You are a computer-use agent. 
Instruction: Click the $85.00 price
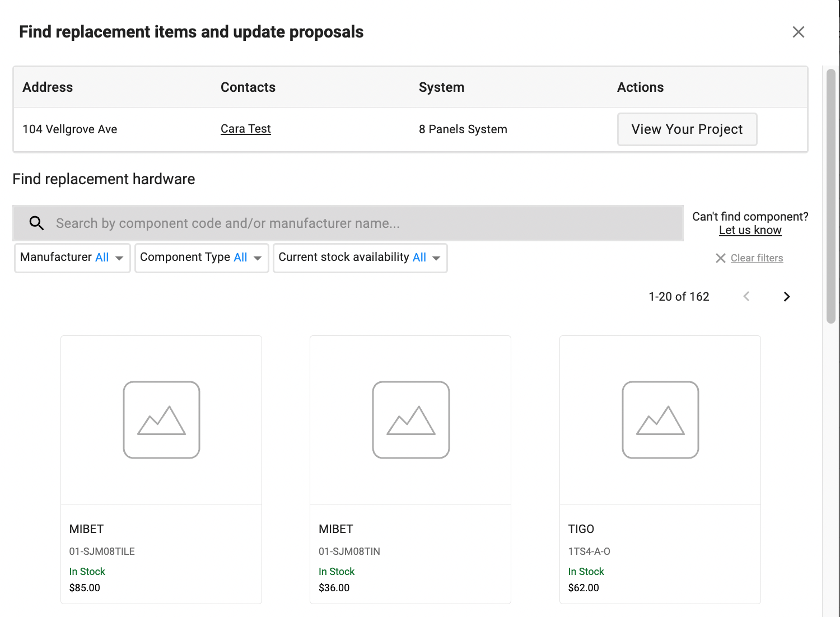[85, 588]
